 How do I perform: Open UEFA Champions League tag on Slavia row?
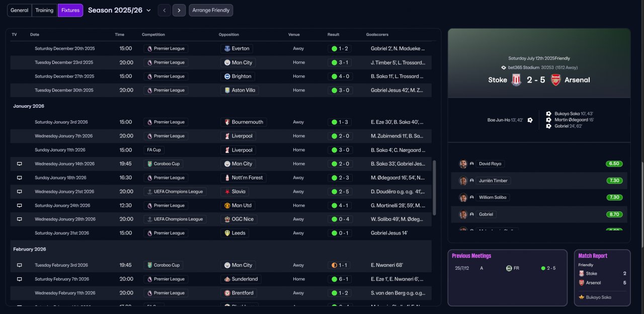pyautogui.click(x=175, y=192)
